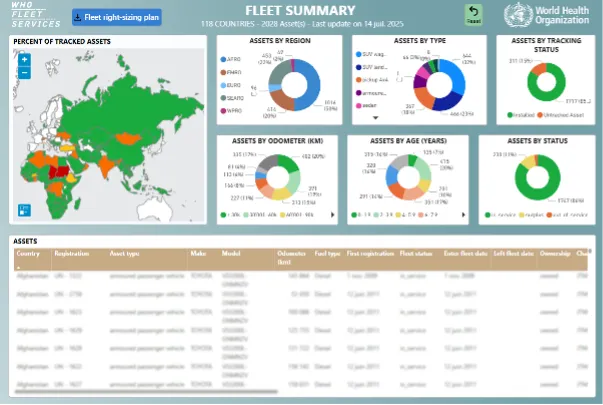Click the blue segment of the age donut
This screenshot has height=405, width=603.
[391, 176]
